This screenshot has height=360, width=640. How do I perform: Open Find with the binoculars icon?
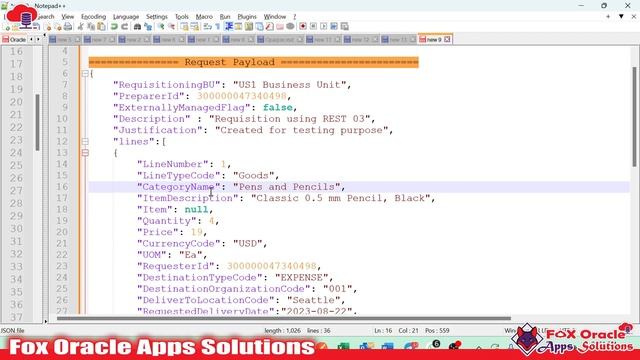coord(138,27)
